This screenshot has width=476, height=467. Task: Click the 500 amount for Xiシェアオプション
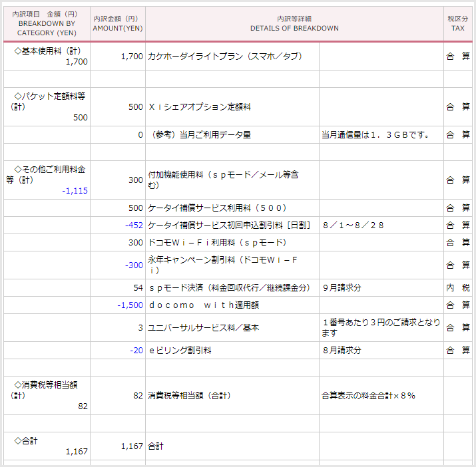(135, 107)
